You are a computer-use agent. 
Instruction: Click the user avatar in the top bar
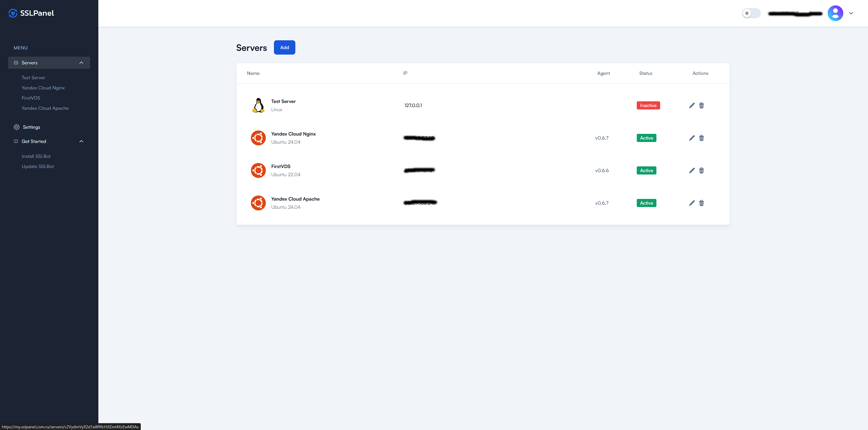click(x=835, y=13)
